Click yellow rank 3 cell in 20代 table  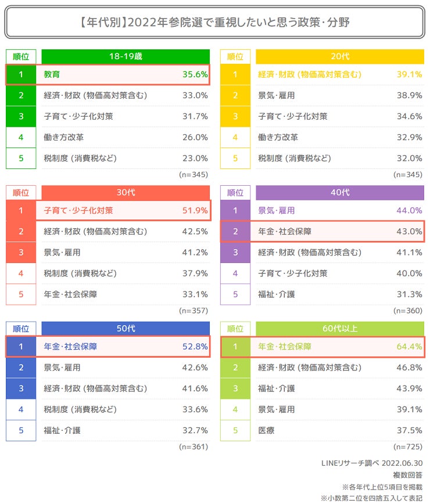(235, 116)
